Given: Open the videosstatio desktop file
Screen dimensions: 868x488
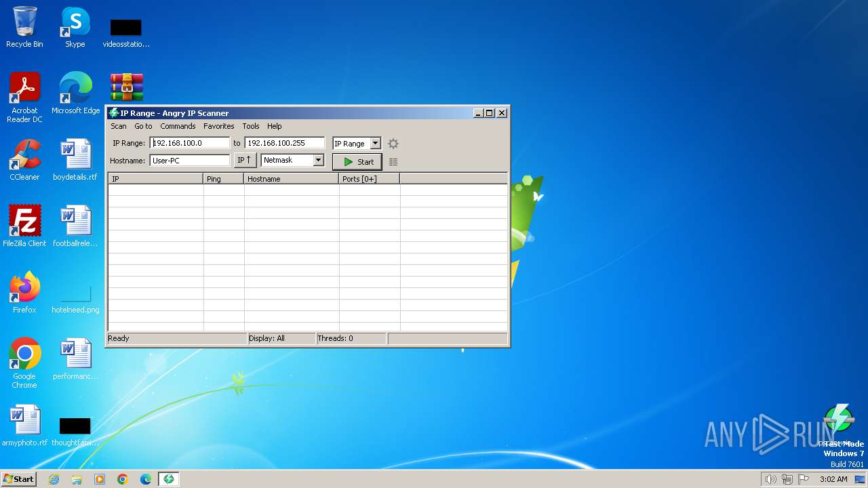Looking at the screenshot, I should click(x=126, y=32).
